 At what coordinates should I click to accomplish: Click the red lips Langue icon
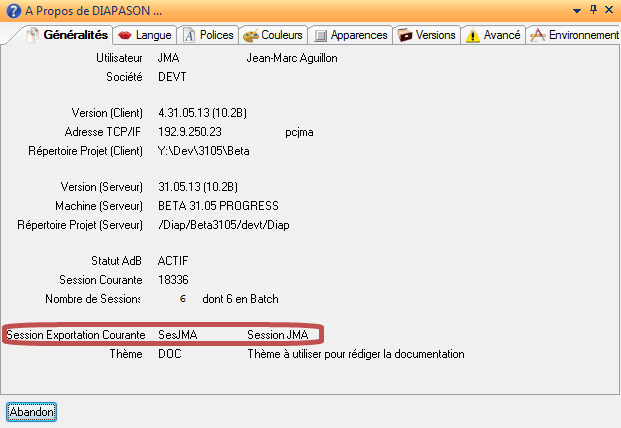click(125, 35)
